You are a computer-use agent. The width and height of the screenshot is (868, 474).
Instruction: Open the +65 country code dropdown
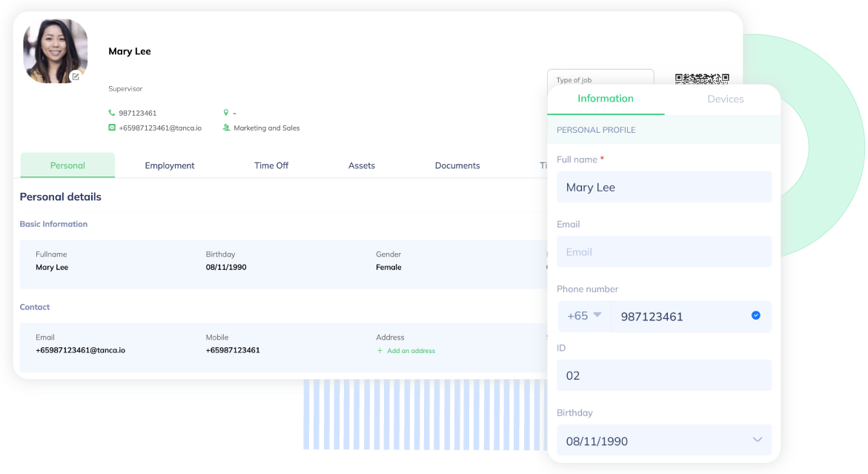click(x=584, y=316)
